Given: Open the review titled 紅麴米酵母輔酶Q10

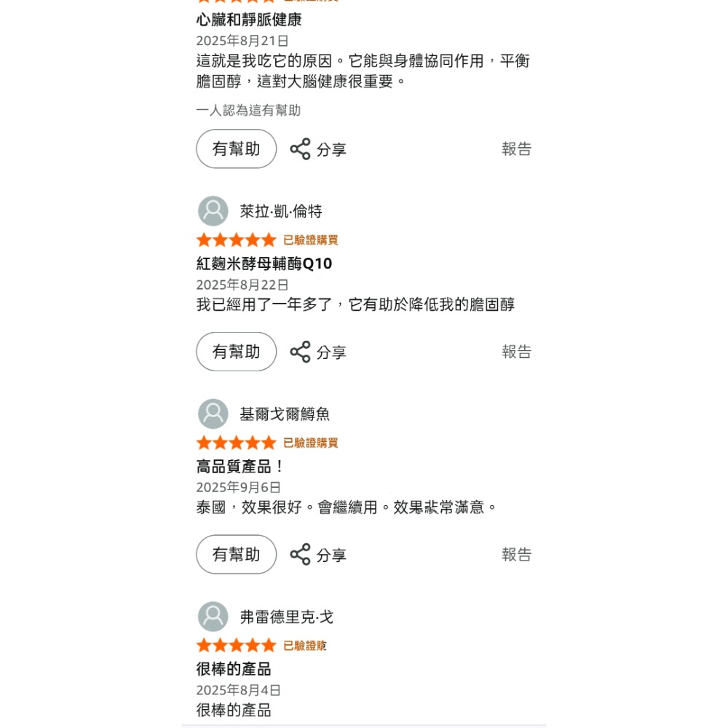Looking at the screenshot, I should (264, 264).
